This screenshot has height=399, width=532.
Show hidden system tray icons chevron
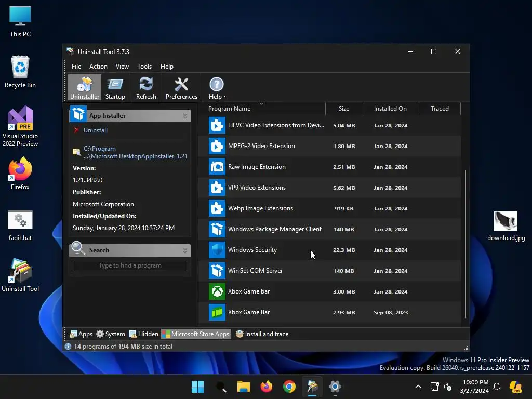tap(418, 387)
